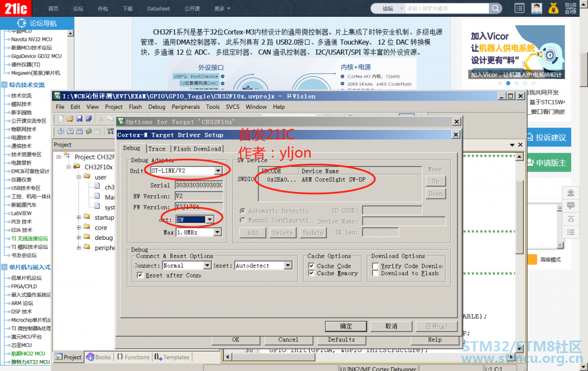Open the Connect Normal dropdown
This screenshot has width=588, height=371.
pyautogui.click(x=207, y=265)
